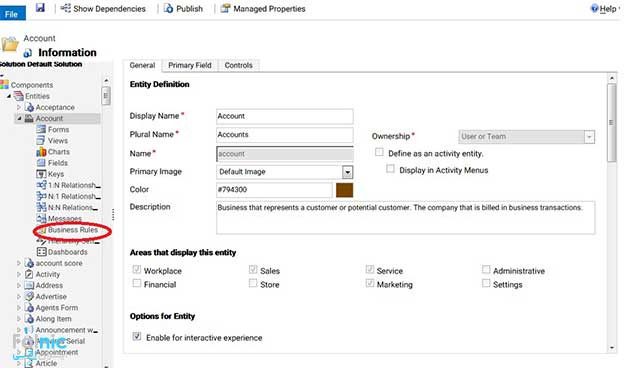Click the Agents Form entity icon
The width and height of the screenshot is (642, 368).
coord(29,307)
